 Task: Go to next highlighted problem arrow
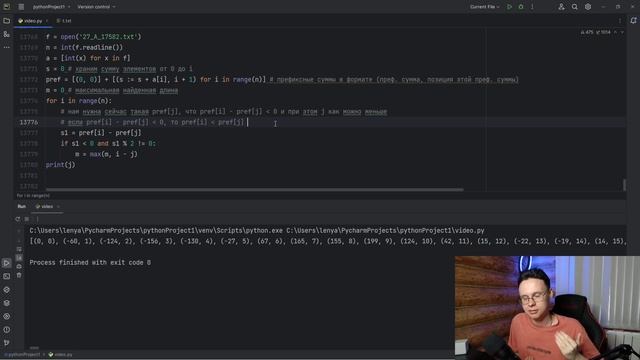[x=622, y=32]
